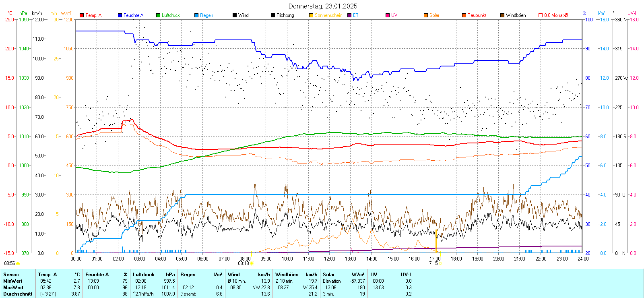Click the pink UV legend square
Screen dimensions: 644x298
388,15
